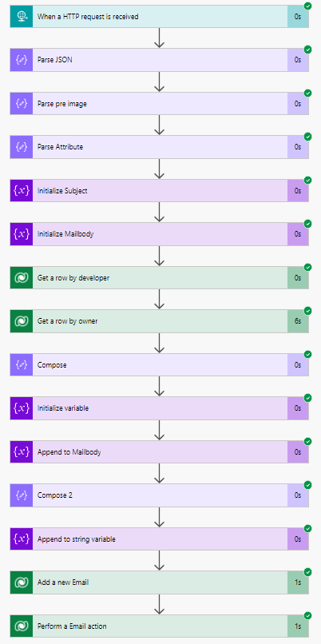Expand the Get a row by owner step

[x=159, y=321]
